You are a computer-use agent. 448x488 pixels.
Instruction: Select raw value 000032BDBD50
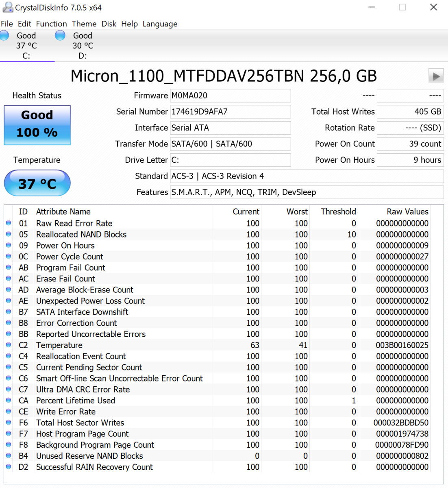(401, 423)
